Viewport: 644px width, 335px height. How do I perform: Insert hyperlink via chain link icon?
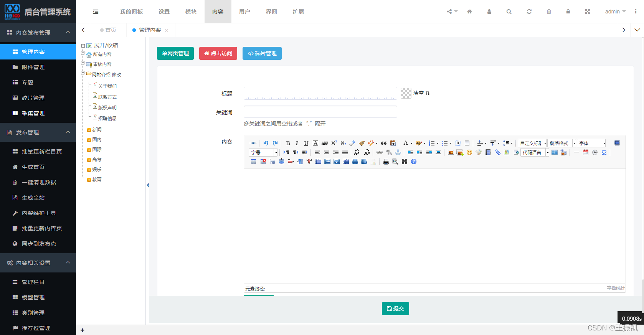[x=380, y=152]
